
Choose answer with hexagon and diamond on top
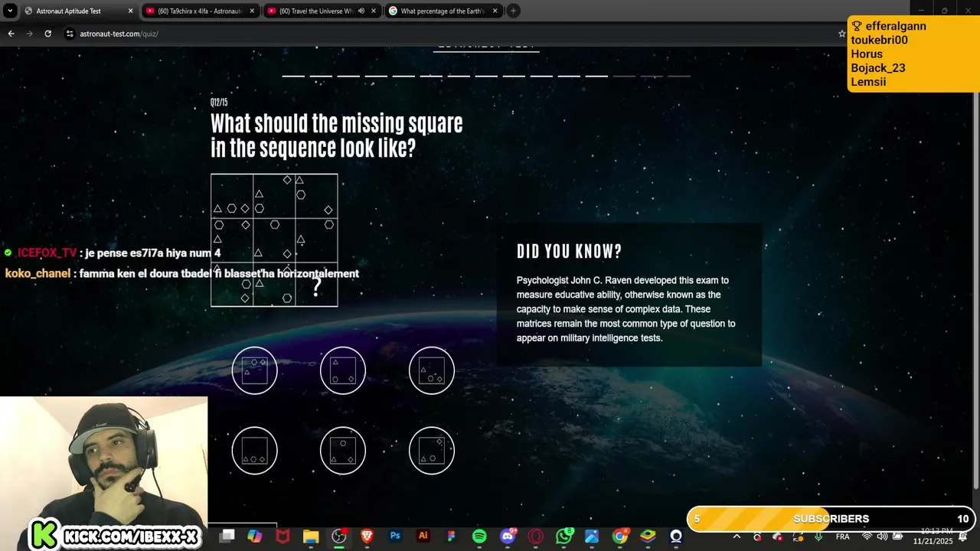click(x=255, y=370)
